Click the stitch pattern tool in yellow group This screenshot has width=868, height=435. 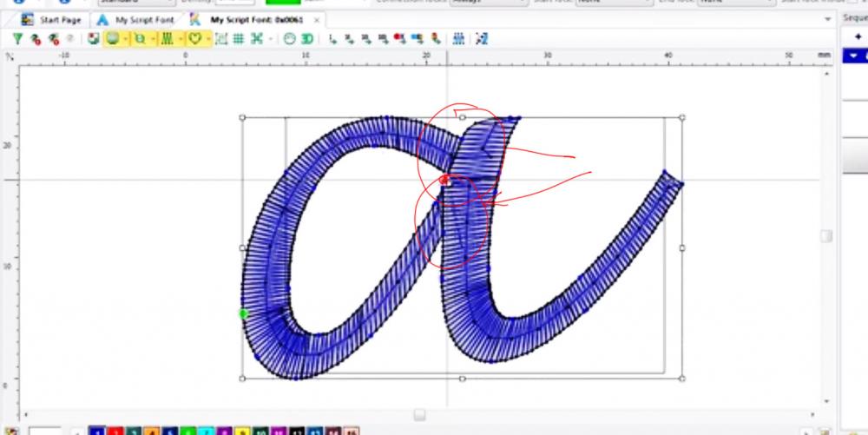pos(167,38)
